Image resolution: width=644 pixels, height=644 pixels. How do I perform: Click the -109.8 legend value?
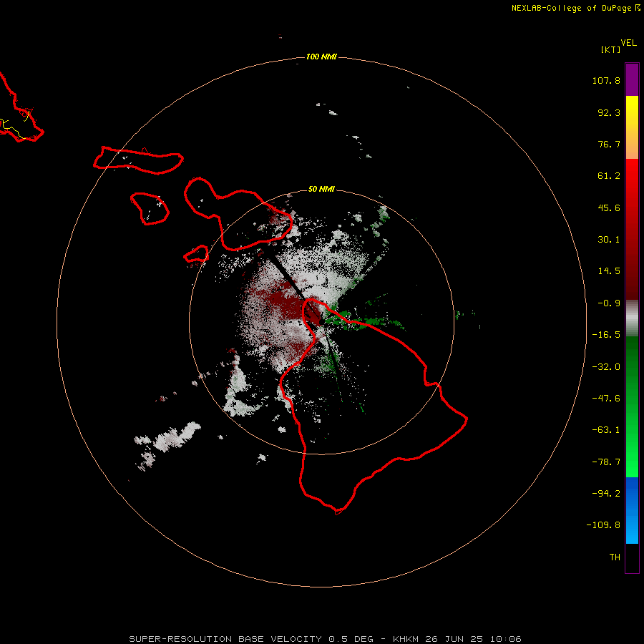tap(603, 525)
